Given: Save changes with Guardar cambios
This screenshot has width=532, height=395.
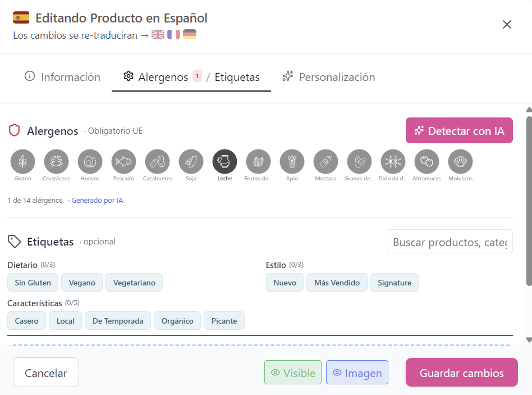Looking at the screenshot, I should click(x=461, y=372).
